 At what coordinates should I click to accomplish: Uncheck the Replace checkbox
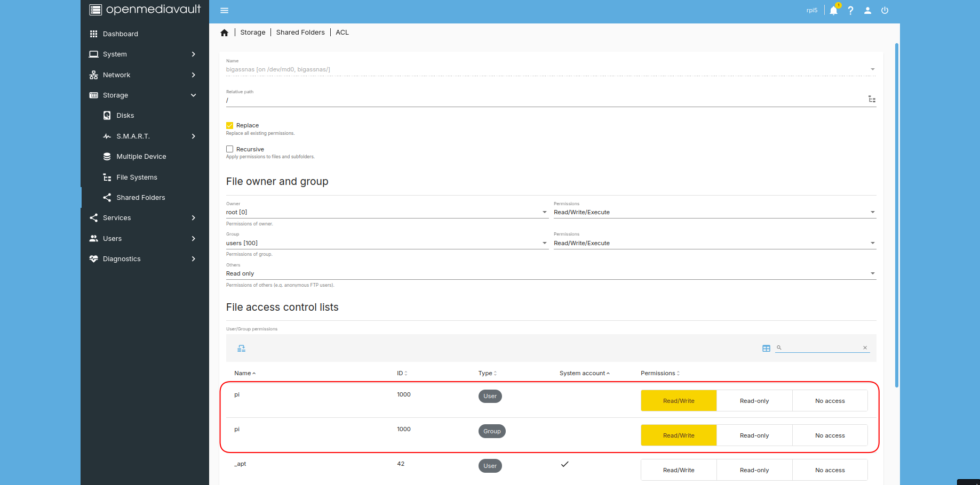pos(230,126)
